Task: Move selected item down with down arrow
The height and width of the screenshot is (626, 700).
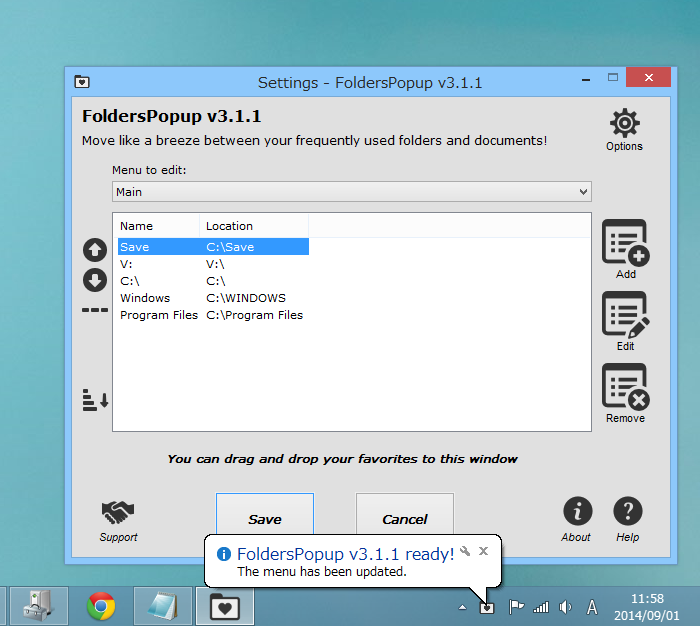Action: coord(95,280)
